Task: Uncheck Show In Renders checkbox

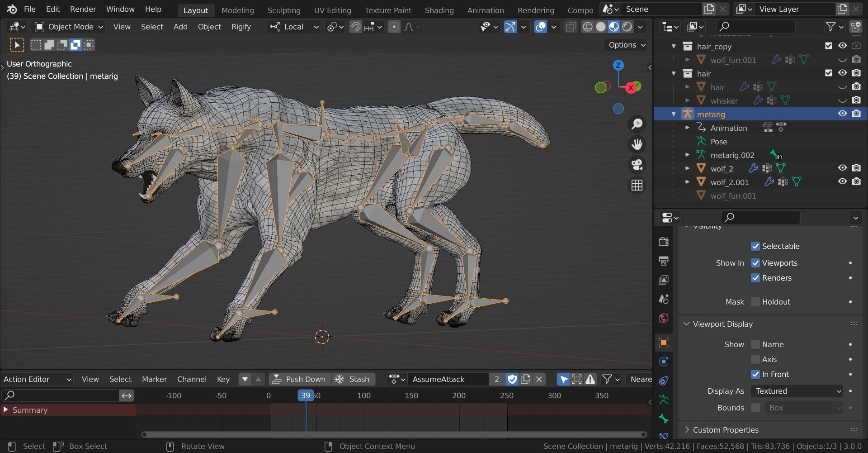Action: pyautogui.click(x=755, y=278)
